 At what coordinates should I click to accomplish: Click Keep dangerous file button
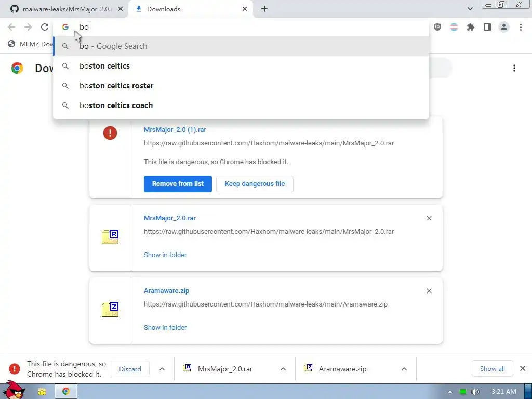click(255, 184)
